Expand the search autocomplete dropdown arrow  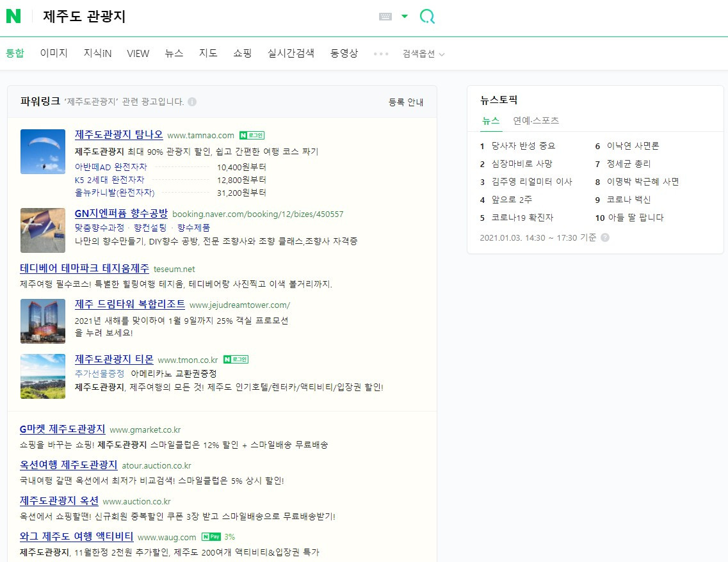[405, 16]
